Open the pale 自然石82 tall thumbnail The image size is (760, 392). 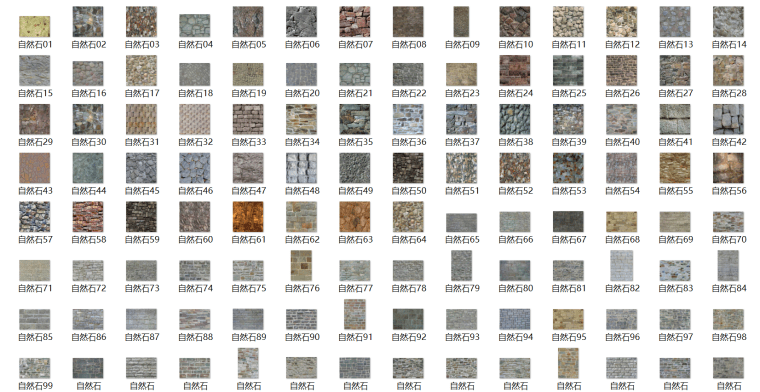621,266
